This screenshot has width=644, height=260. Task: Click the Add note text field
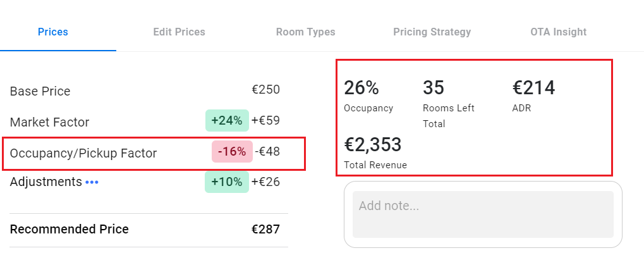pyautogui.click(x=483, y=214)
